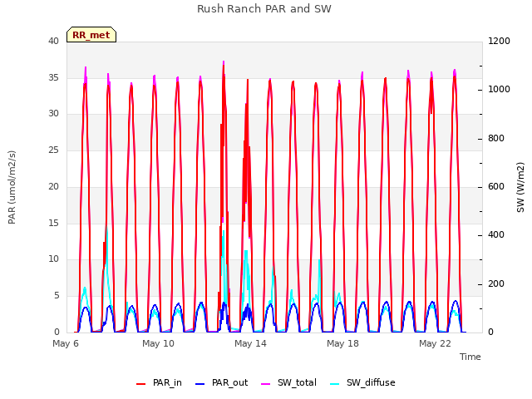Click the SW (W/m2) axis label
This screenshot has width=532, height=399.
point(520,187)
